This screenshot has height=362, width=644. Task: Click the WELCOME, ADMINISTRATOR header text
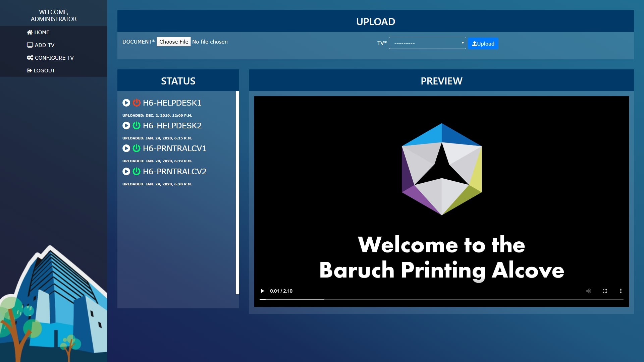(54, 15)
